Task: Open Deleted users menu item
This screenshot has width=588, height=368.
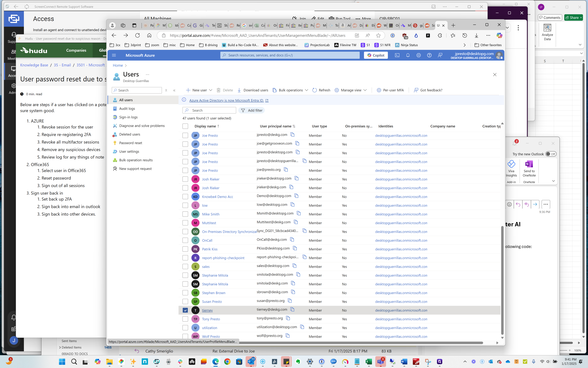Action: 130,134
